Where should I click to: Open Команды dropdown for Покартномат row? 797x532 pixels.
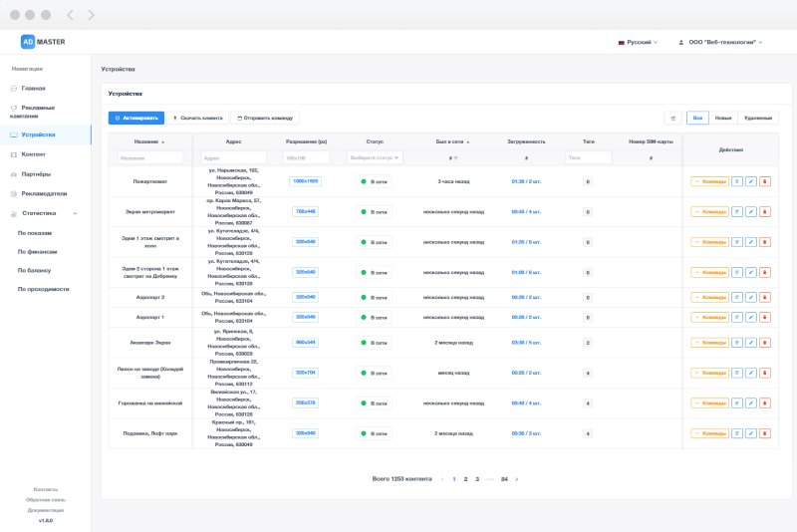[709, 181]
